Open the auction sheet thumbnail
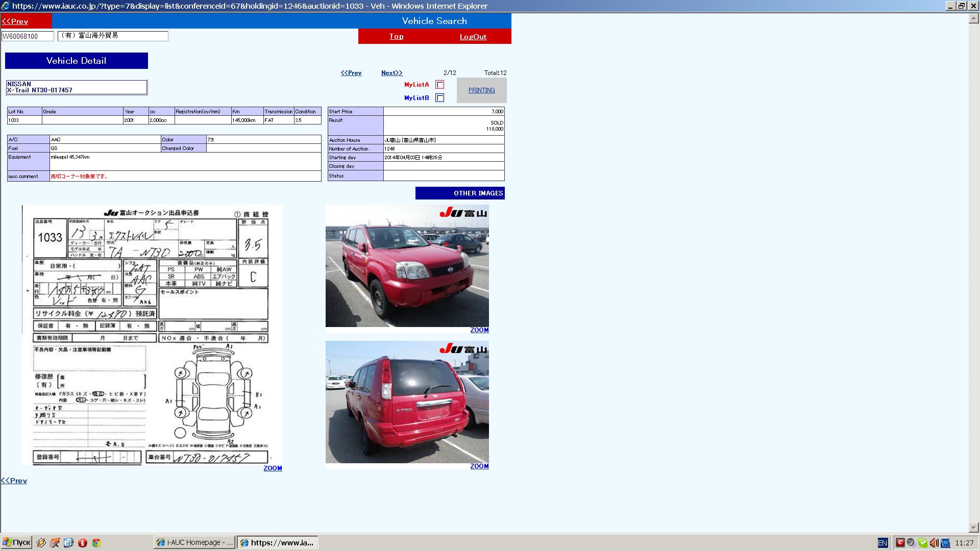980x551 pixels. tap(152, 335)
